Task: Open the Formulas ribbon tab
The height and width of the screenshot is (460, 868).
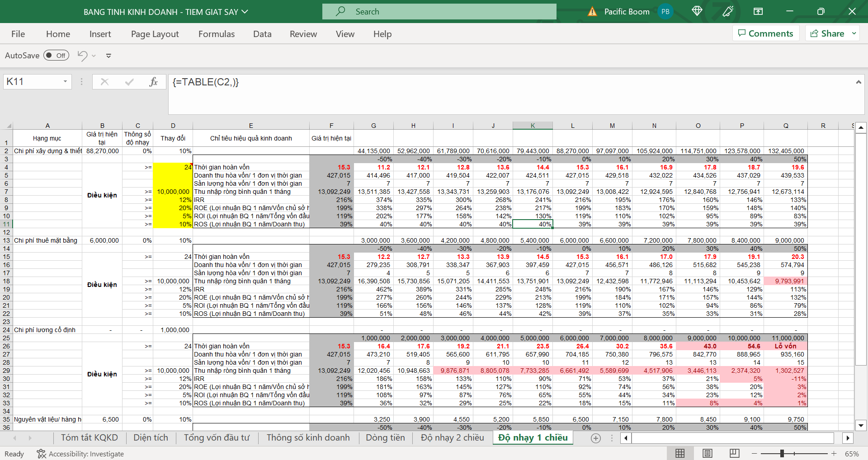Action: click(217, 34)
